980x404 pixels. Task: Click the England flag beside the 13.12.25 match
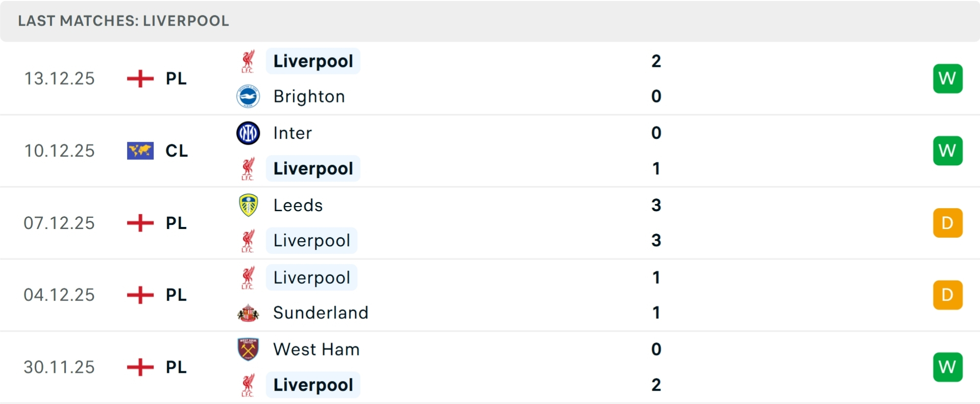click(x=139, y=78)
